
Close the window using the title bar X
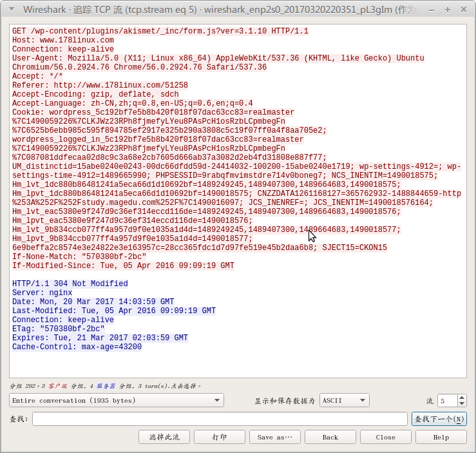coord(464,10)
